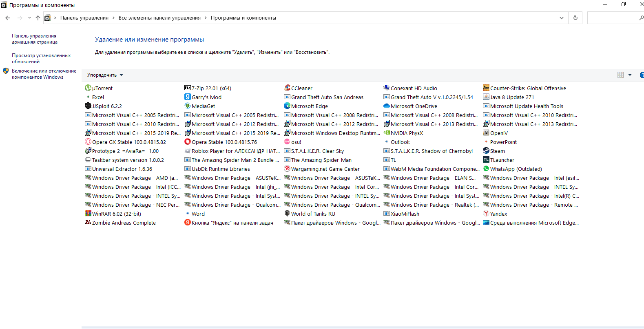644x329 pixels.
Task: Select S.T.A.L.K.E.R. Shadow of Chernobyl entry
Action: [428, 151]
